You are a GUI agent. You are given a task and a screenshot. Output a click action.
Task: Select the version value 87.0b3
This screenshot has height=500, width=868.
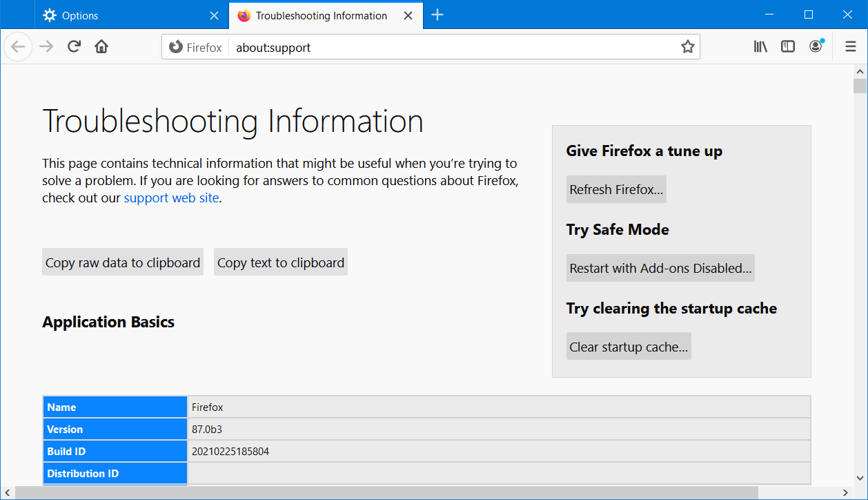pos(207,429)
